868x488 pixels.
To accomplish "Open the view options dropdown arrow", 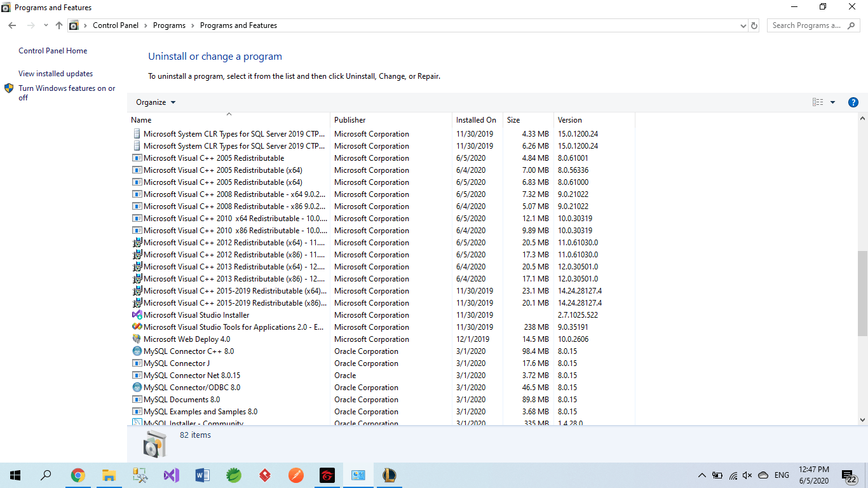I will (832, 102).
